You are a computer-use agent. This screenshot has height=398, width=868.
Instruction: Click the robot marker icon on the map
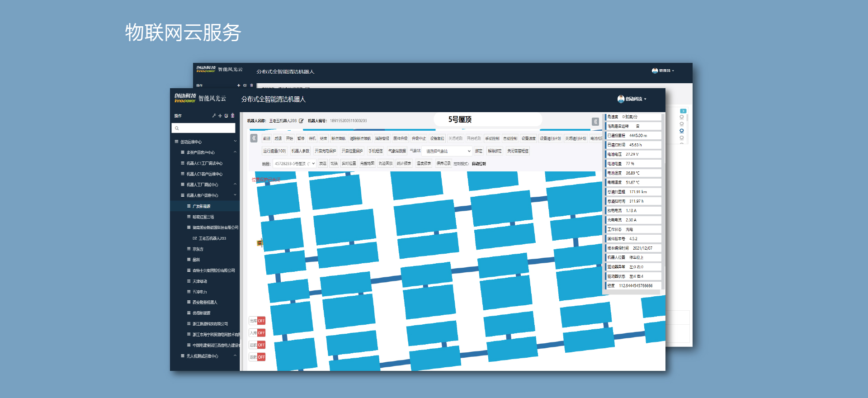pyautogui.click(x=260, y=243)
